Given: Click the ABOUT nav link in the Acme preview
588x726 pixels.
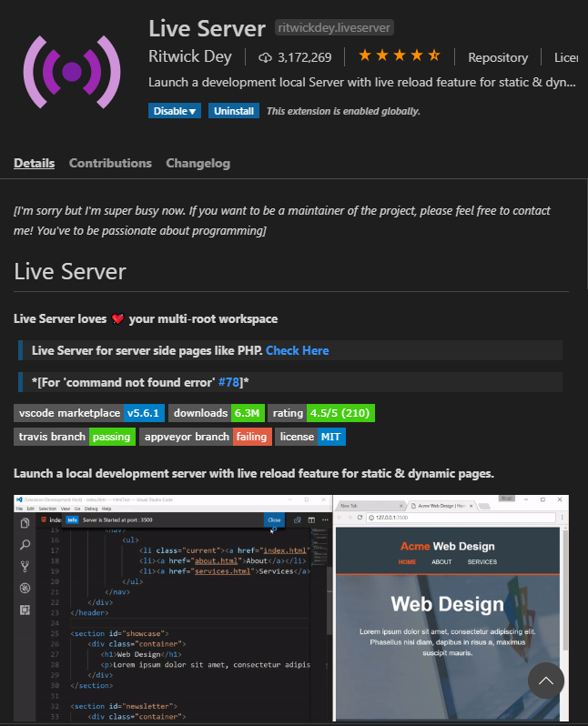Looking at the screenshot, I should pos(441,561).
